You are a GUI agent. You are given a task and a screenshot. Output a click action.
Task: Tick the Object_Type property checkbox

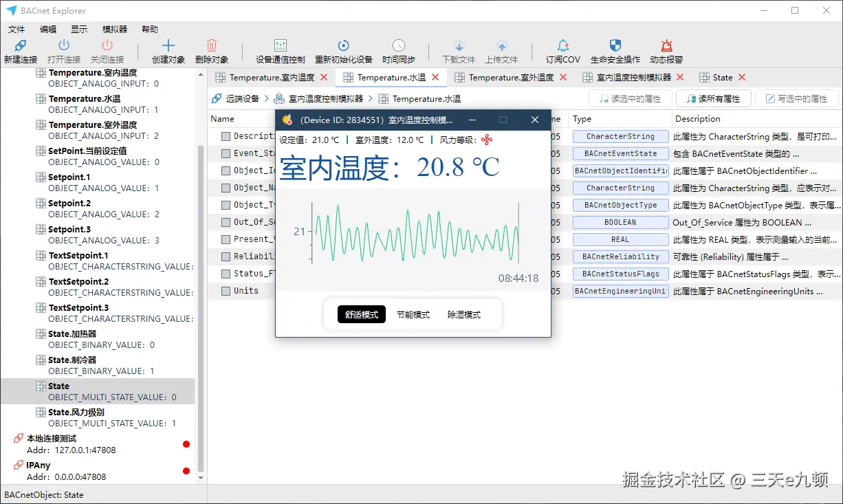click(226, 205)
